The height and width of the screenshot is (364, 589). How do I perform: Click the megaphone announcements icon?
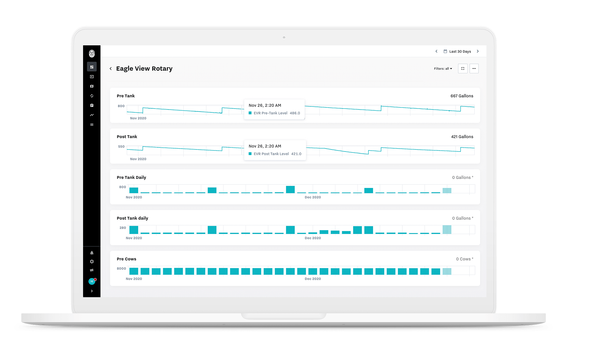pyautogui.click(x=92, y=270)
